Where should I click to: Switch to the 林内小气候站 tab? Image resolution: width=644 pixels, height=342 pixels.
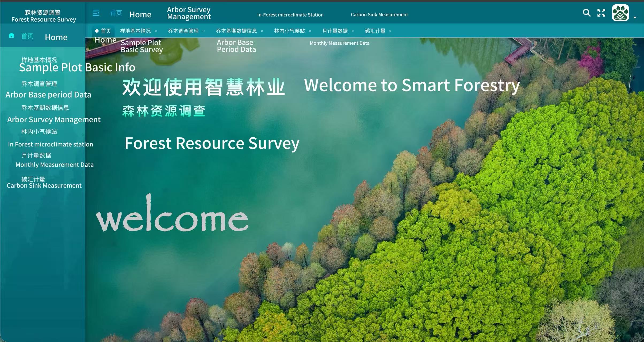(x=290, y=31)
